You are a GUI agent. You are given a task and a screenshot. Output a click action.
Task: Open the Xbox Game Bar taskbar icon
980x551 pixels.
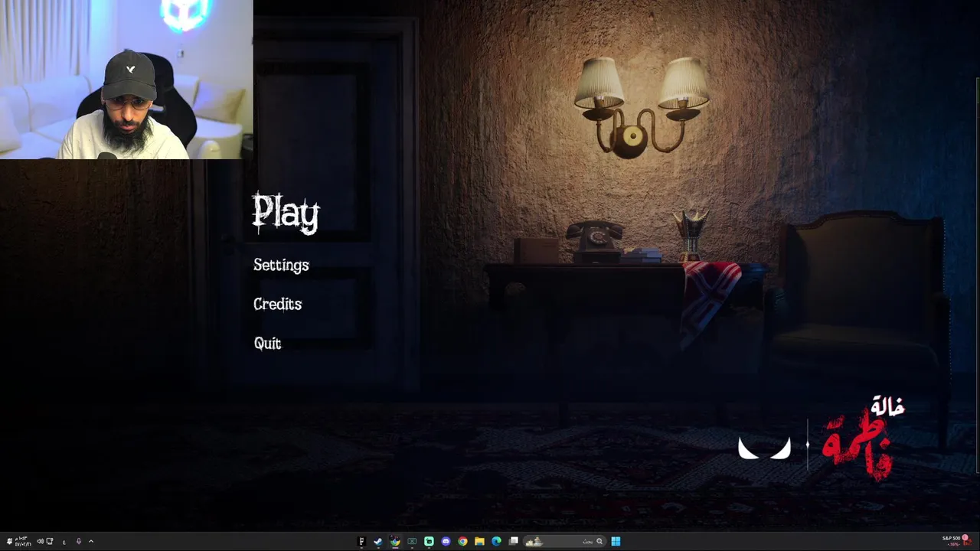pos(412,541)
